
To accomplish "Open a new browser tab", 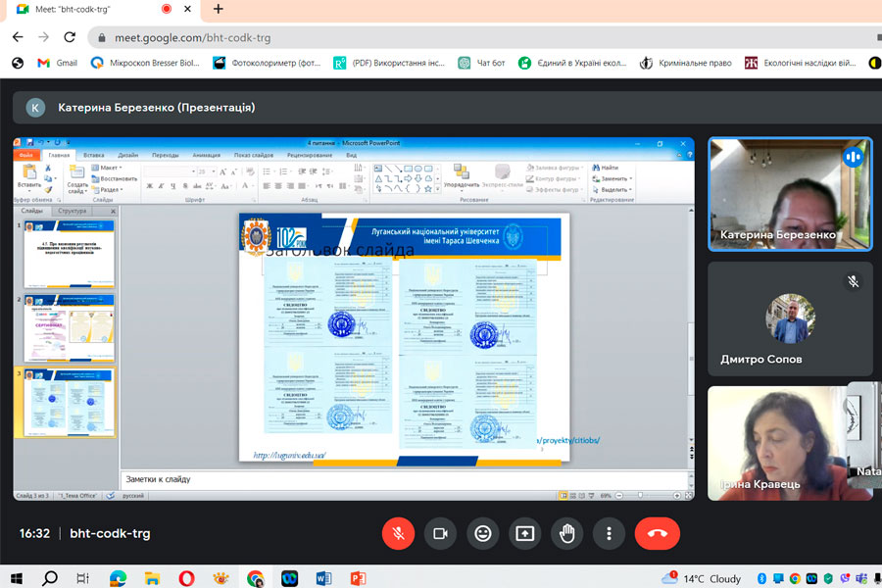I will click(x=218, y=9).
